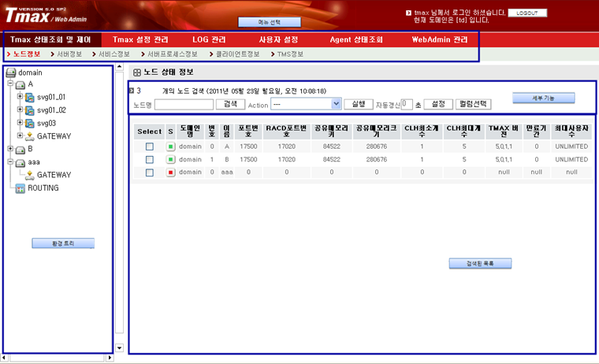This screenshot has width=599, height=364.
Task: Click the svg03 server group icon
Action: [29, 124]
